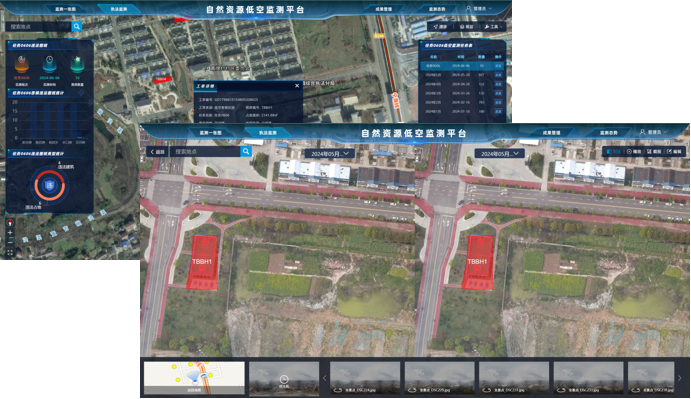Click the 返回 back button
Screen dimensions: 691x399
pos(157,152)
